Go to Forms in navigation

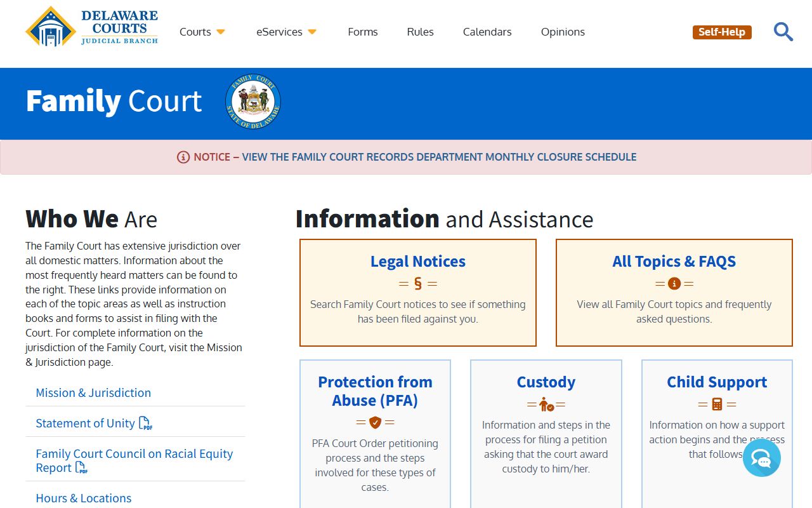pyautogui.click(x=363, y=32)
